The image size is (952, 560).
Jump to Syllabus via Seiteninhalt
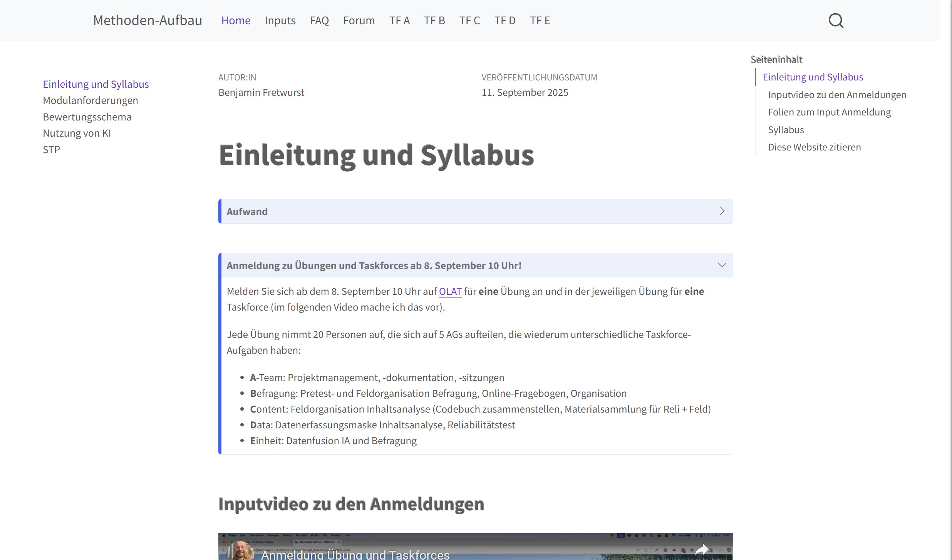click(x=786, y=129)
